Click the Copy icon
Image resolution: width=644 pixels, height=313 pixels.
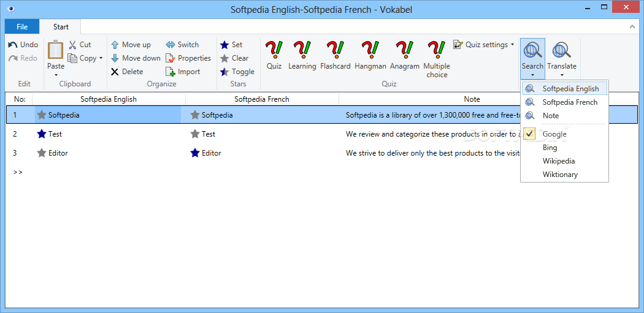point(73,58)
